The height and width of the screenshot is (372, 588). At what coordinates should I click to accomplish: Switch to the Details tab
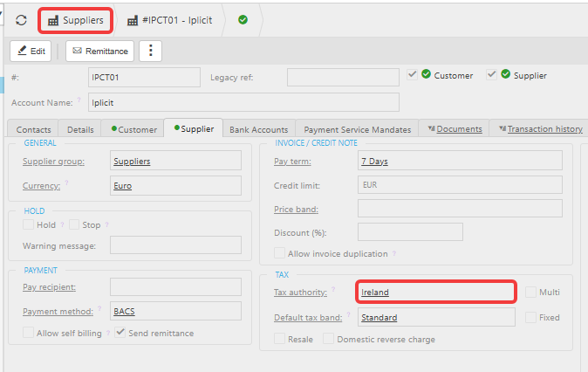click(x=80, y=129)
